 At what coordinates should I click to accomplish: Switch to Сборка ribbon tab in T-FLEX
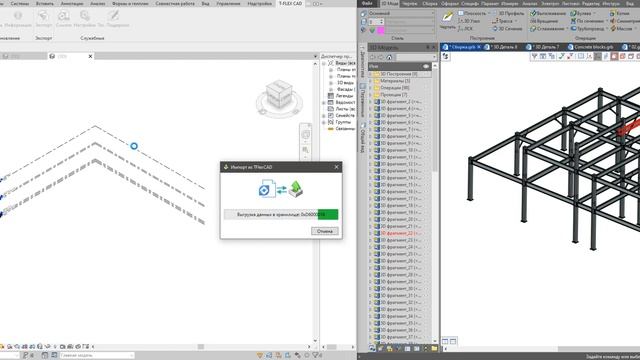429,3
